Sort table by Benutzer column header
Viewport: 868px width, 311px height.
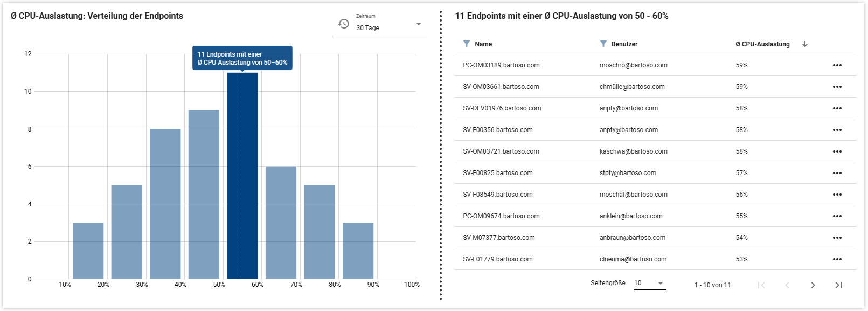pos(624,44)
